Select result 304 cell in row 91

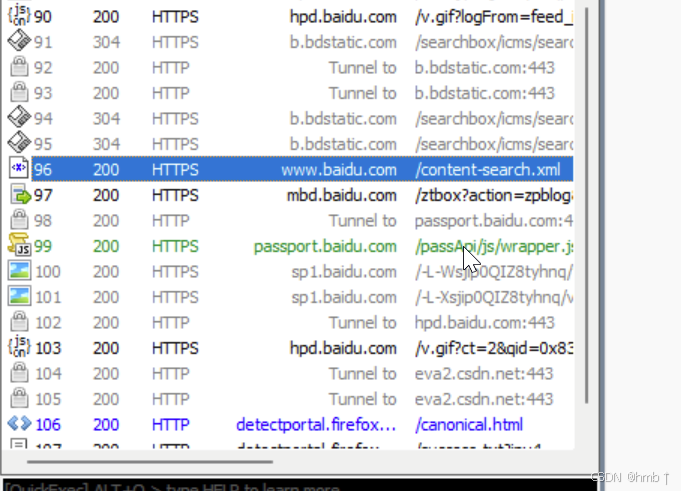(106, 42)
